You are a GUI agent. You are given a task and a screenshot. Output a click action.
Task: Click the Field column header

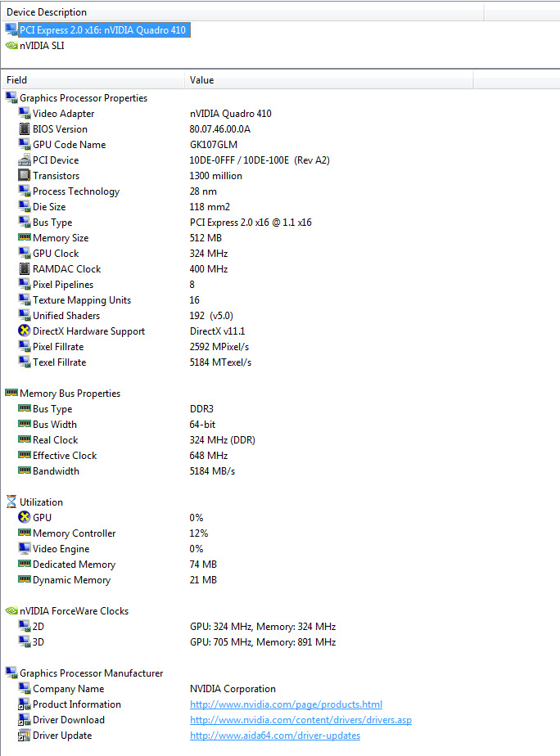point(93,80)
